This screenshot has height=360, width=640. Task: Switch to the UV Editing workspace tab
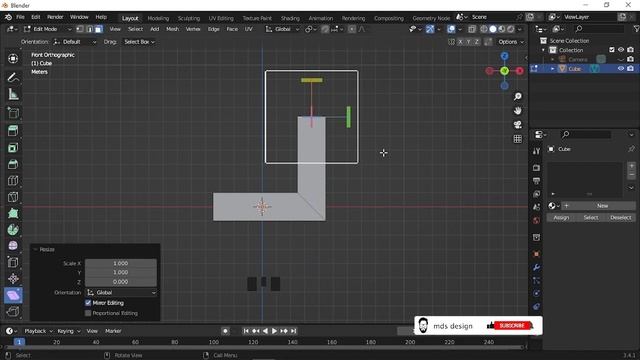pos(221,18)
